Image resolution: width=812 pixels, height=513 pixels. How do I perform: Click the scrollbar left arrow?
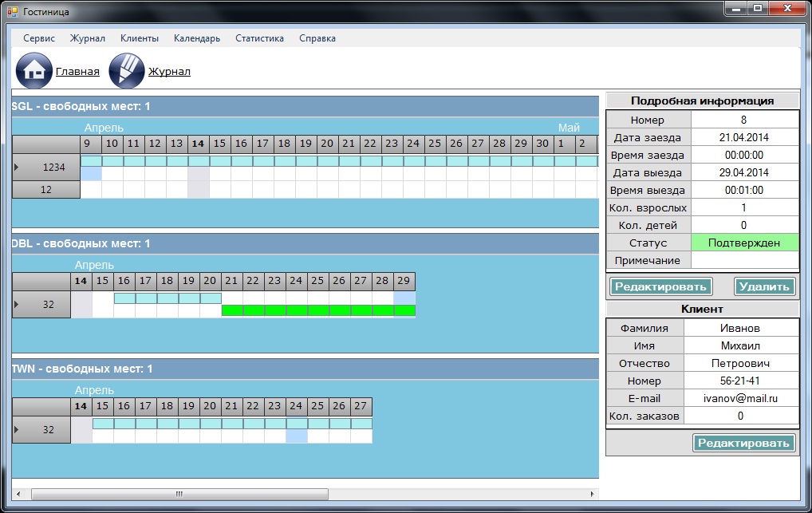tap(18, 494)
